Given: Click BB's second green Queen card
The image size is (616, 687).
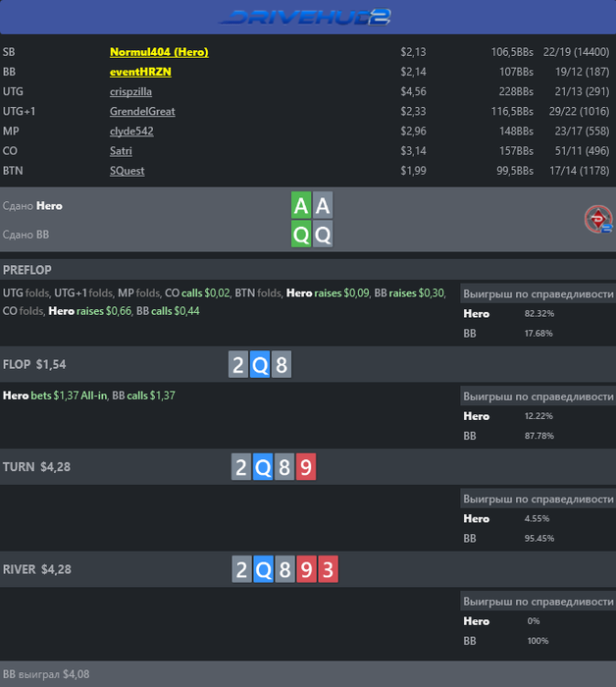Looking at the screenshot, I should coord(323,235).
